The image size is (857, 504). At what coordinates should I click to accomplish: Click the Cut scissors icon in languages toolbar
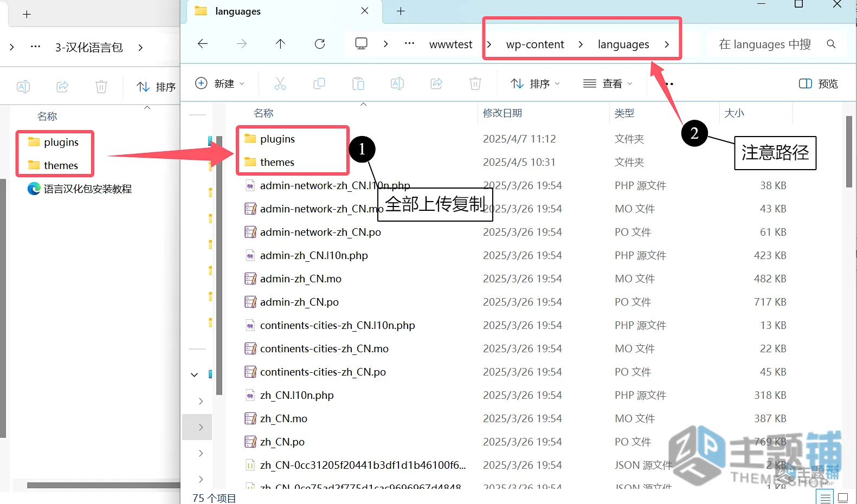click(280, 83)
